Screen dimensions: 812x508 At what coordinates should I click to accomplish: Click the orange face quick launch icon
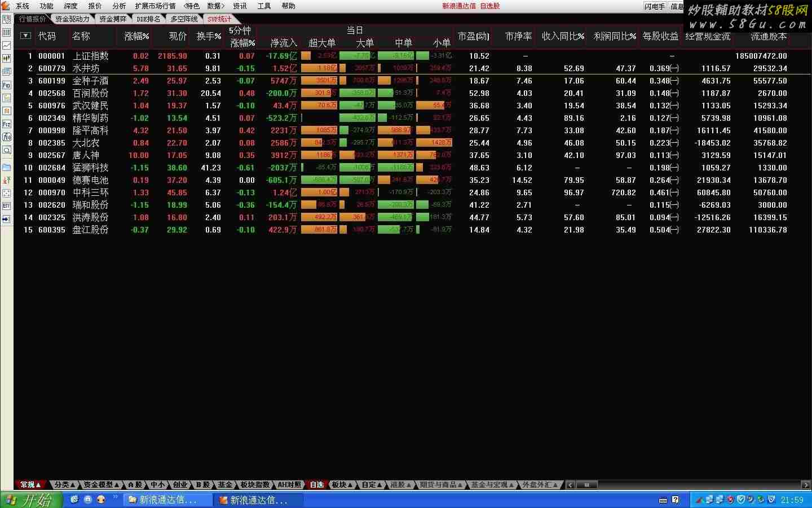coord(101,500)
